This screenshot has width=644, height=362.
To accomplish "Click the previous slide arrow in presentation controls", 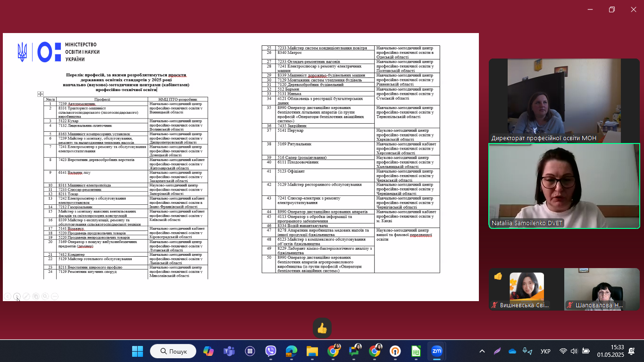I will pyautogui.click(x=8, y=296).
